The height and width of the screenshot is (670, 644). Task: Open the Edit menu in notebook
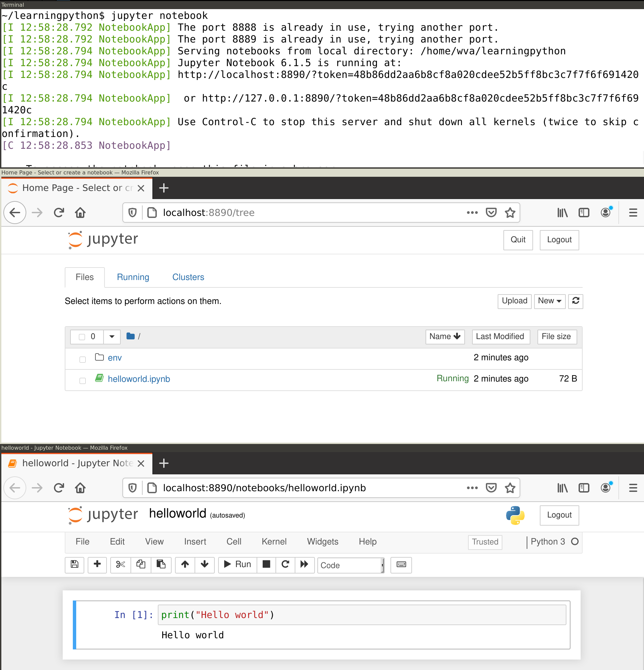point(117,541)
